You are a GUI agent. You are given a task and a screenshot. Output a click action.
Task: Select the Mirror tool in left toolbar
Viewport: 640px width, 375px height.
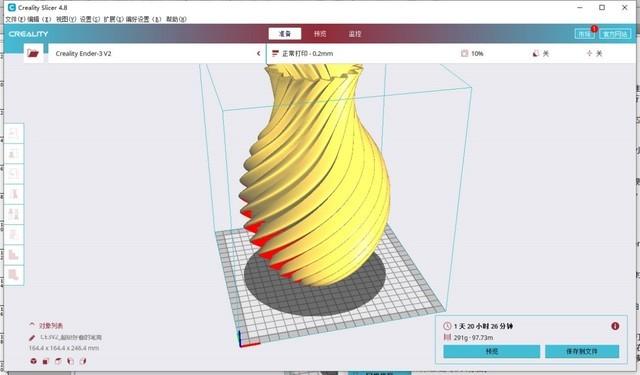coord(13,194)
